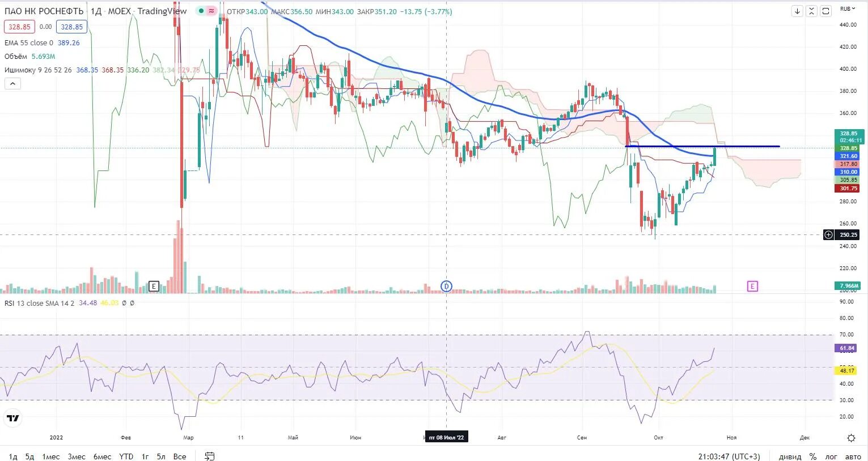The image size is (868, 461).
Task: Collapse the indicator legend with the chevron button
Action: pos(12,84)
